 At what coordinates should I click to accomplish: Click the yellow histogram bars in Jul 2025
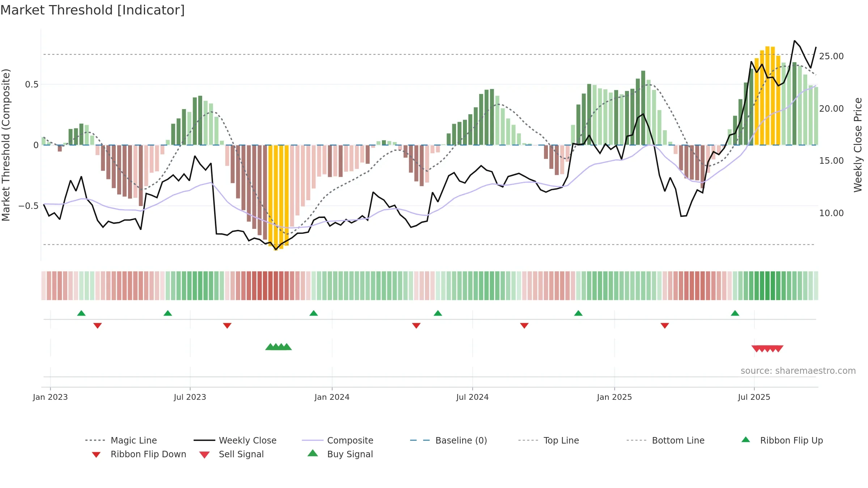[x=767, y=96]
